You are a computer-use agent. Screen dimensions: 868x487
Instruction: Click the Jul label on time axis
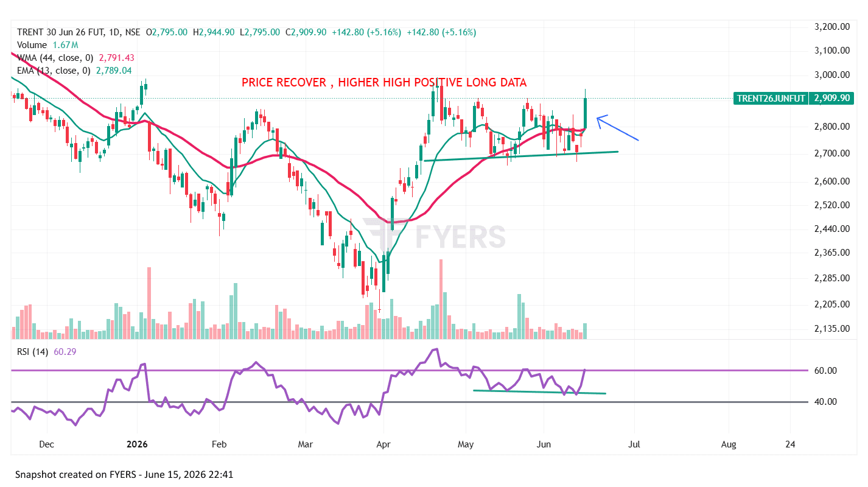(x=634, y=445)
